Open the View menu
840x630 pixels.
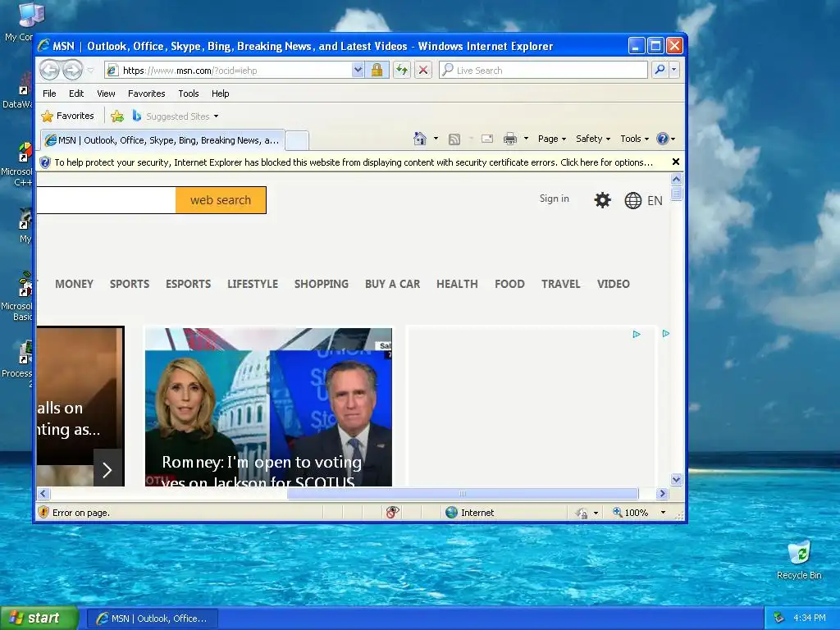point(106,94)
